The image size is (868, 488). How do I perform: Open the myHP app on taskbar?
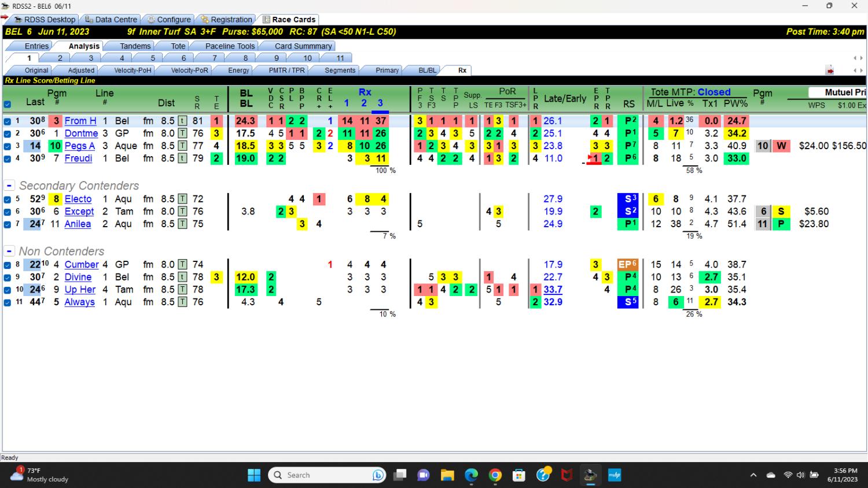pos(614,475)
